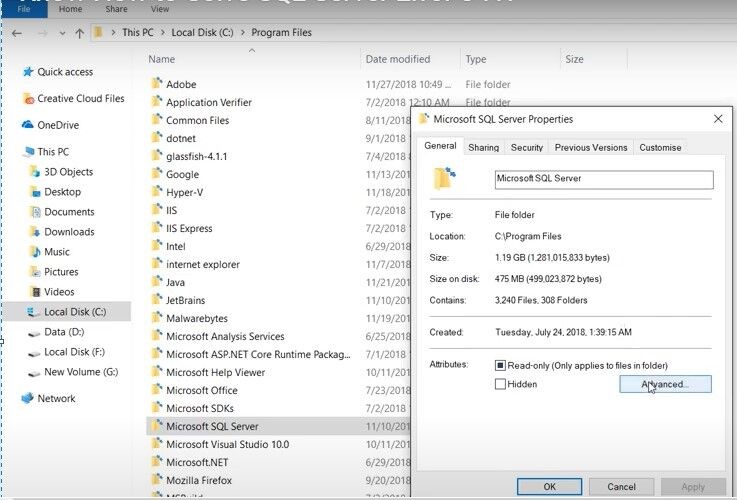
Task: Select the Hyper-V folder
Action: point(184,193)
